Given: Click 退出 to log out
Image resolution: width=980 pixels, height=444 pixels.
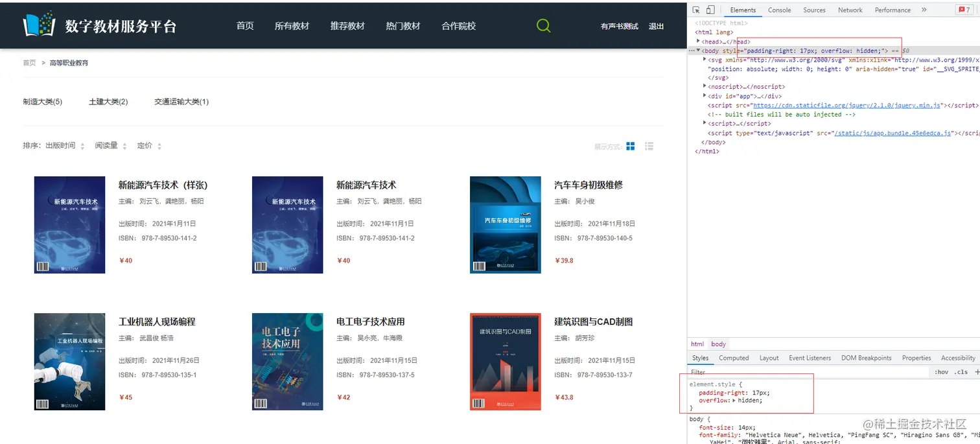Looking at the screenshot, I should click(657, 27).
